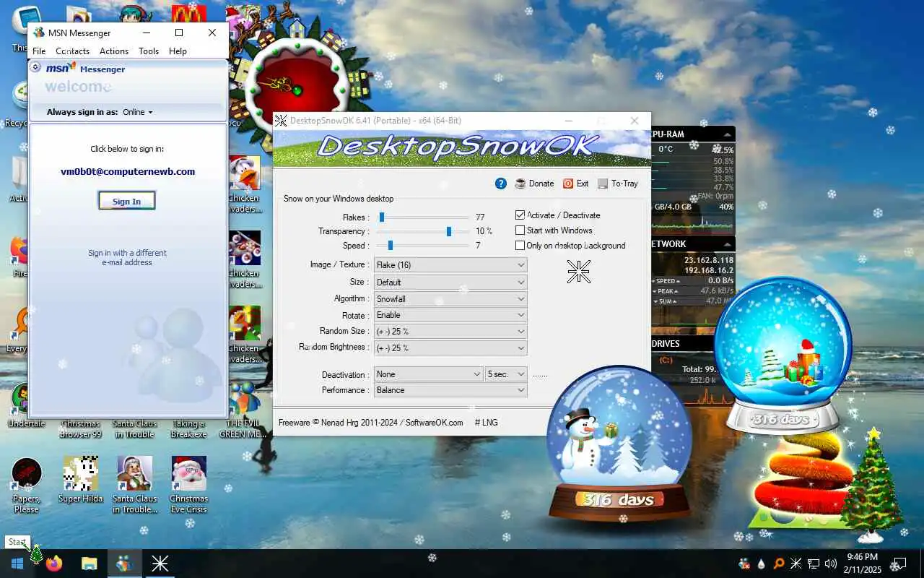
Task: Click the small tree icon near Start tooltip
Action: coord(35,553)
